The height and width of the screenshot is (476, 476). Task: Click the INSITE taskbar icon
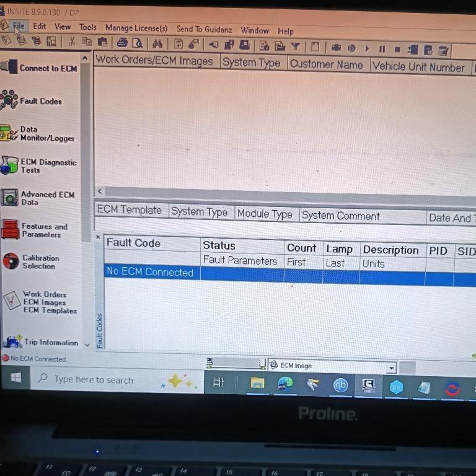point(368,386)
